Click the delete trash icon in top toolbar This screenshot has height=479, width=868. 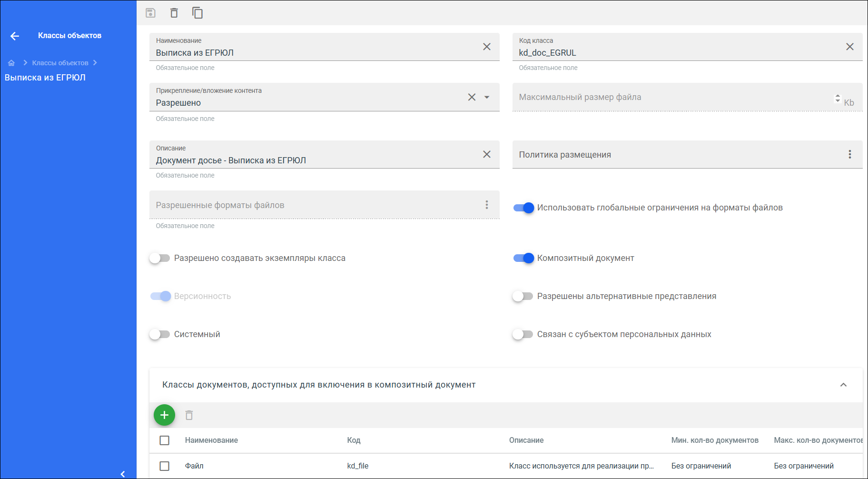click(174, 13)
